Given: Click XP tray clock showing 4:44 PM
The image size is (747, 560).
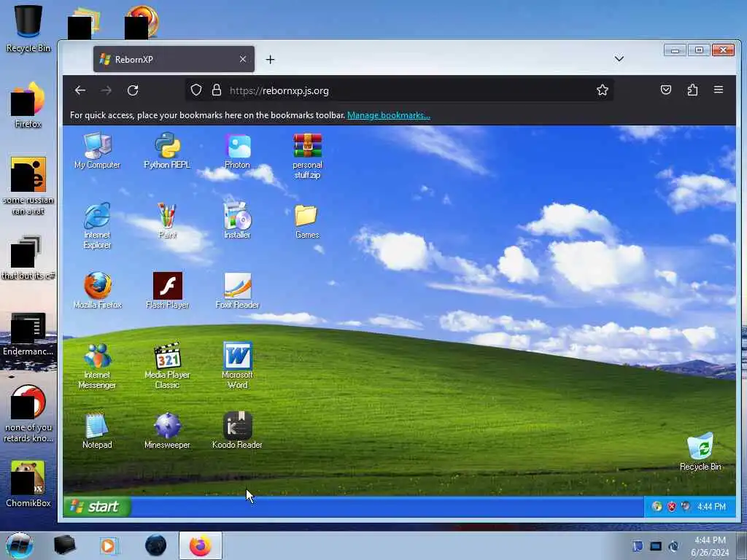Looking at the screenshot, I should click(711, 507).
